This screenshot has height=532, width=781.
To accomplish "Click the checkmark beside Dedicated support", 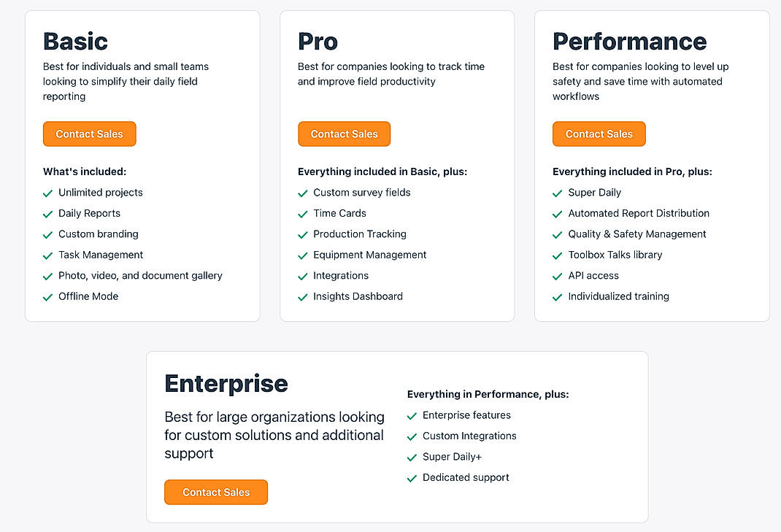I will coord(412,478).
